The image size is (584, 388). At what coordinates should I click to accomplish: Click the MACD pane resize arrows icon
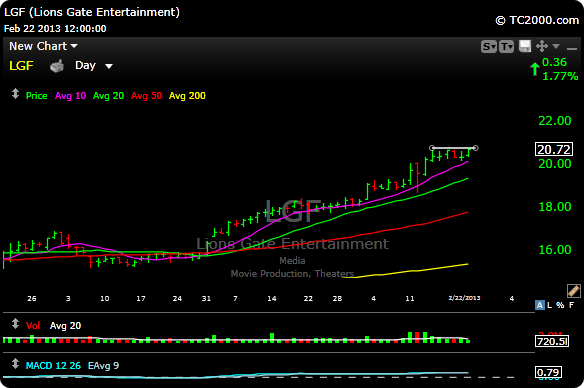point(15,363)
